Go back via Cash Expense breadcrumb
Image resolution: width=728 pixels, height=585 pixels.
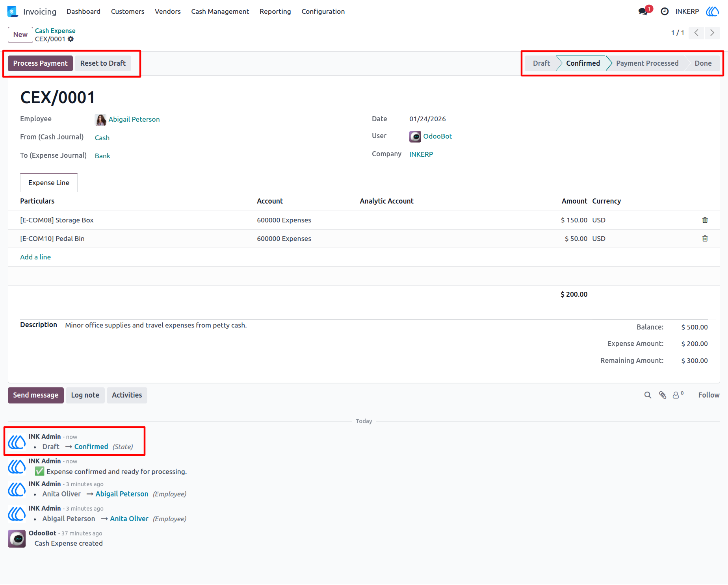coord(55,31)
